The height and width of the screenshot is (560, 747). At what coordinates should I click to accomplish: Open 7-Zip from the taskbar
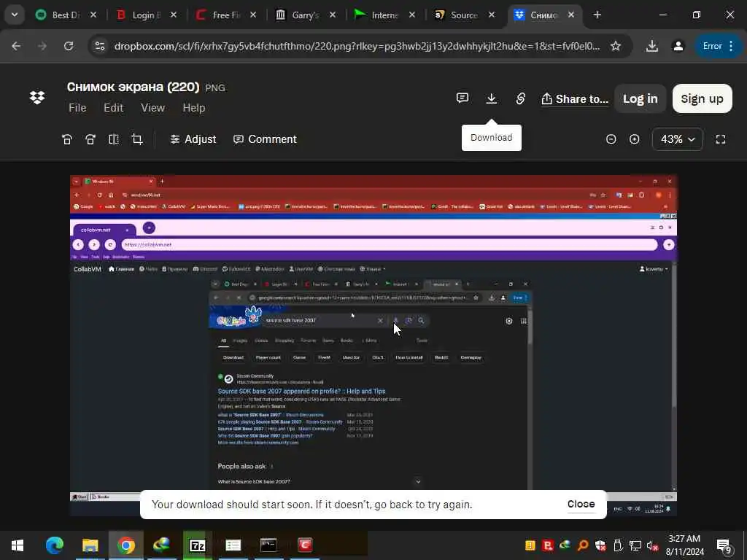point(197,545)
